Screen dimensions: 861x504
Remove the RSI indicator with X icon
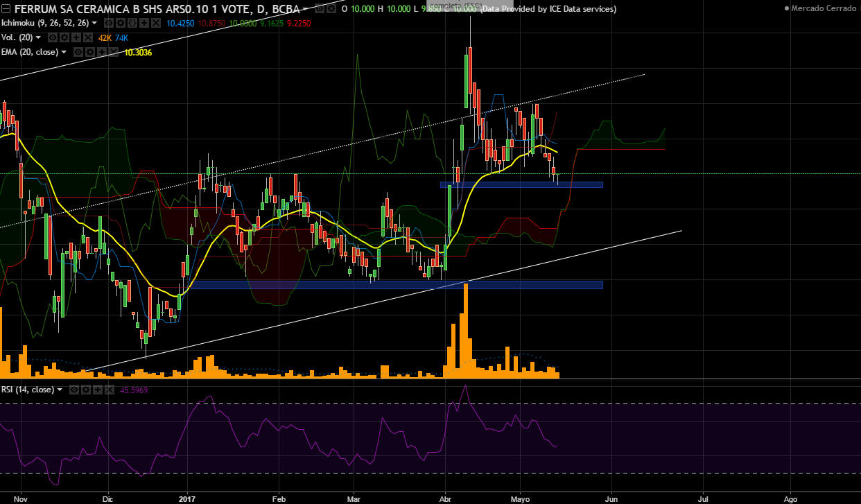[x=110, y=390]
